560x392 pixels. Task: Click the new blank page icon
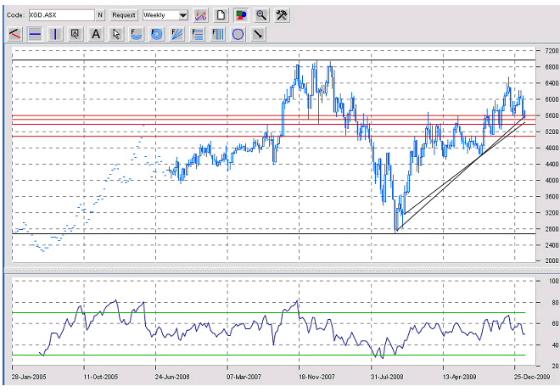tap(221, 15)
